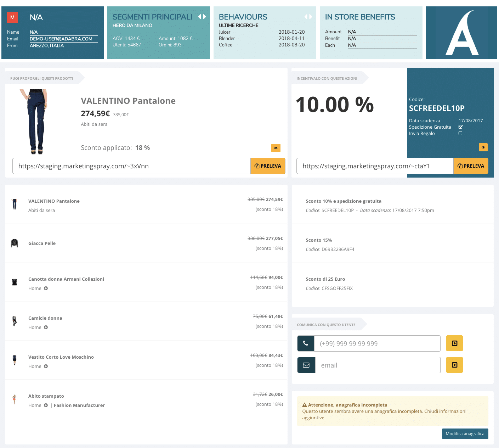This screenshot has width=499, height=448.
Task: Toggle eye preview for VALENTINO Pantalone product
Action: click(276, 148)
